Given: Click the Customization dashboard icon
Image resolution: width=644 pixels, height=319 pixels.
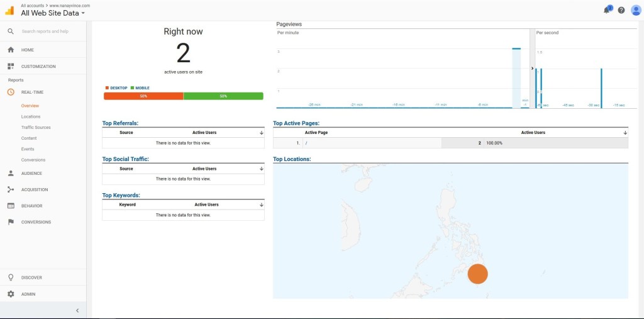Looking at the screenshot, I should pyautogui.click(x=11, y=66).
